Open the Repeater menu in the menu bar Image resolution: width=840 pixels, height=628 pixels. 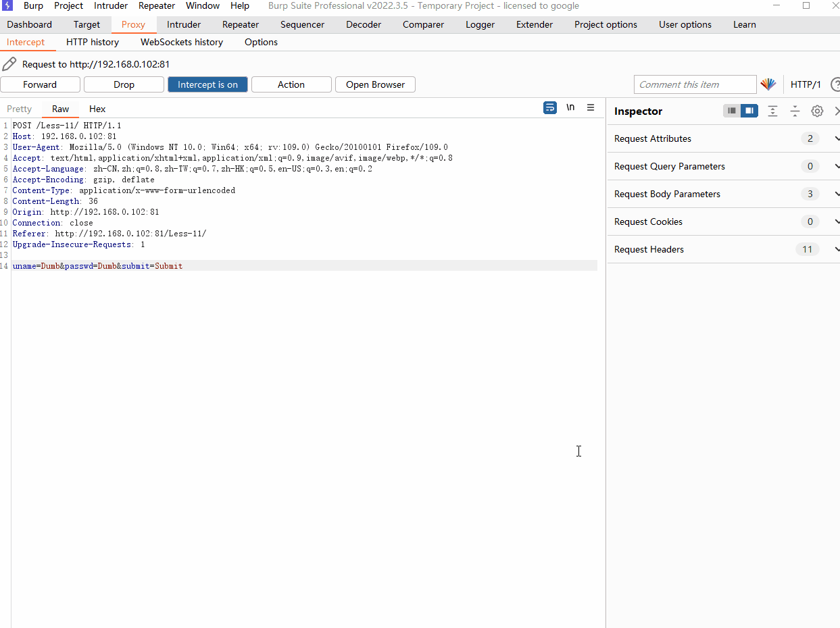pos(157,5)
